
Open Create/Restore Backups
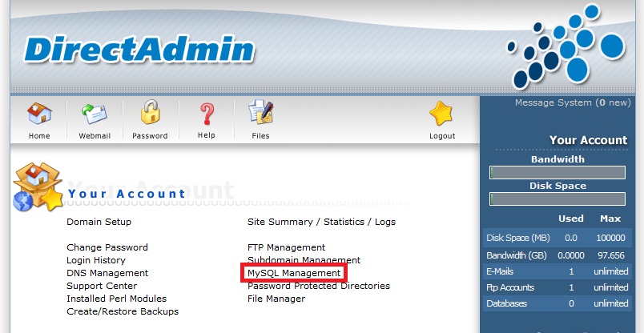click(123, 311)
